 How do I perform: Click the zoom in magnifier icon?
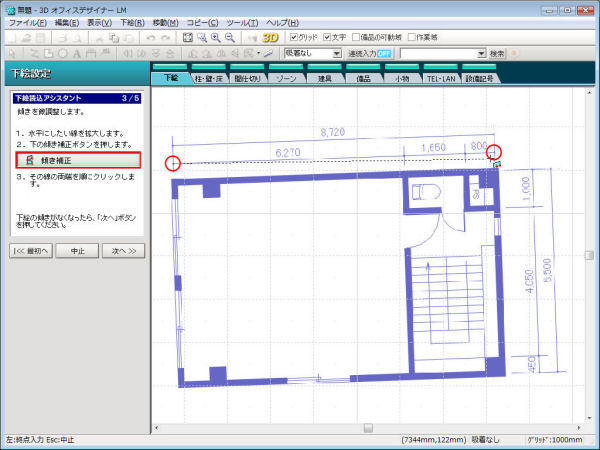click(x=215, y=37)
